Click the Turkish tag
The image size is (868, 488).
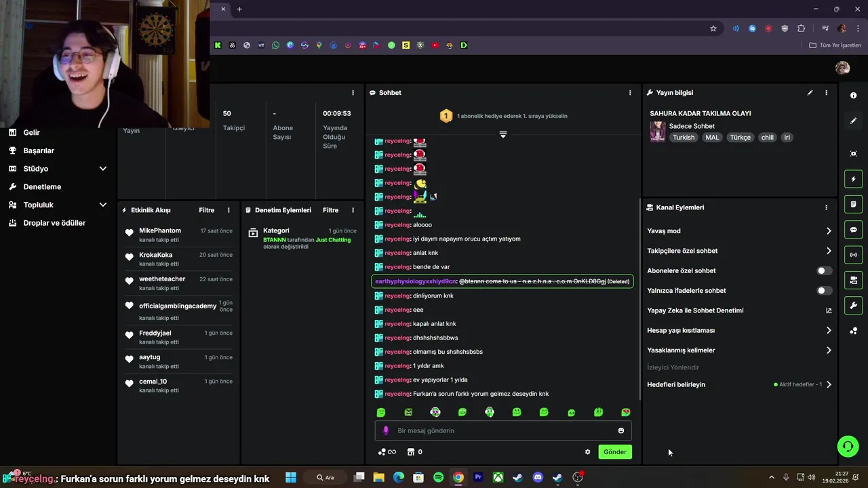point(684,138)
